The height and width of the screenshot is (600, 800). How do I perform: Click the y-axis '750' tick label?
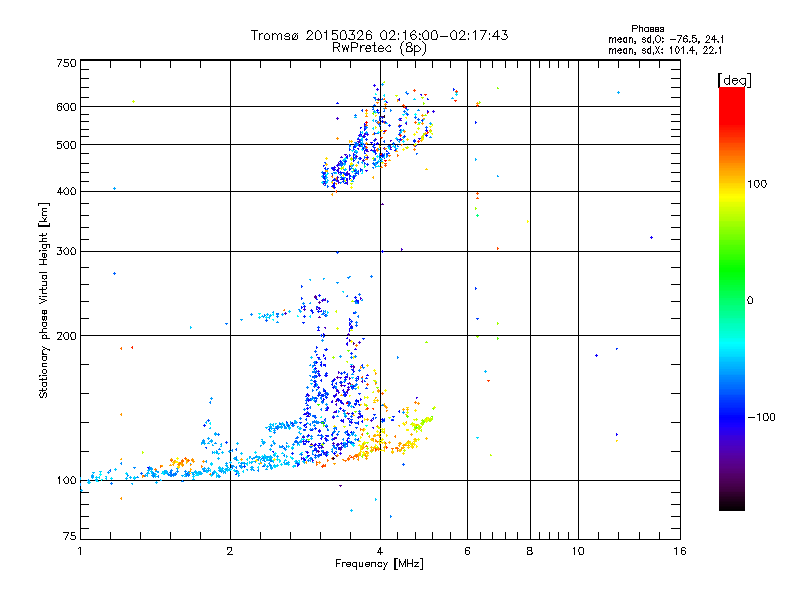tap(66, 63)
